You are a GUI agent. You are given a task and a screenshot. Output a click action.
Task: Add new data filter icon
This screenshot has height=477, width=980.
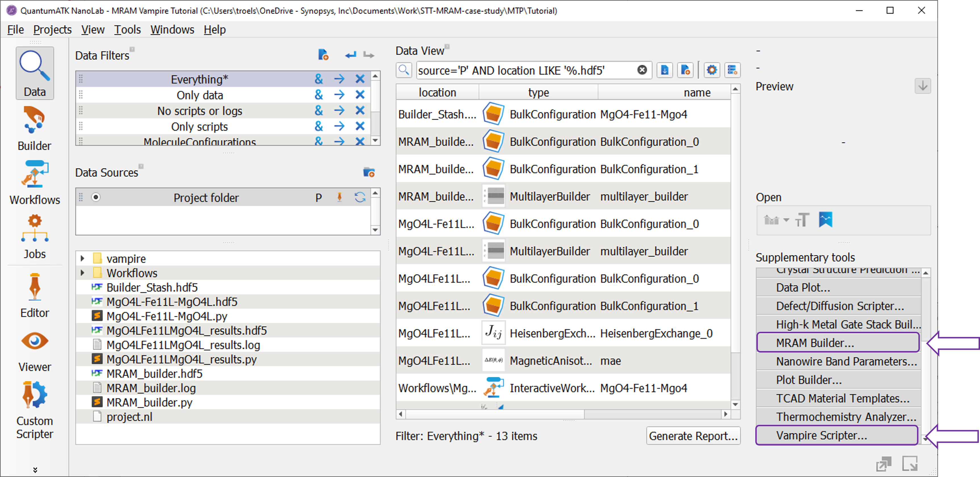(323, 55)
